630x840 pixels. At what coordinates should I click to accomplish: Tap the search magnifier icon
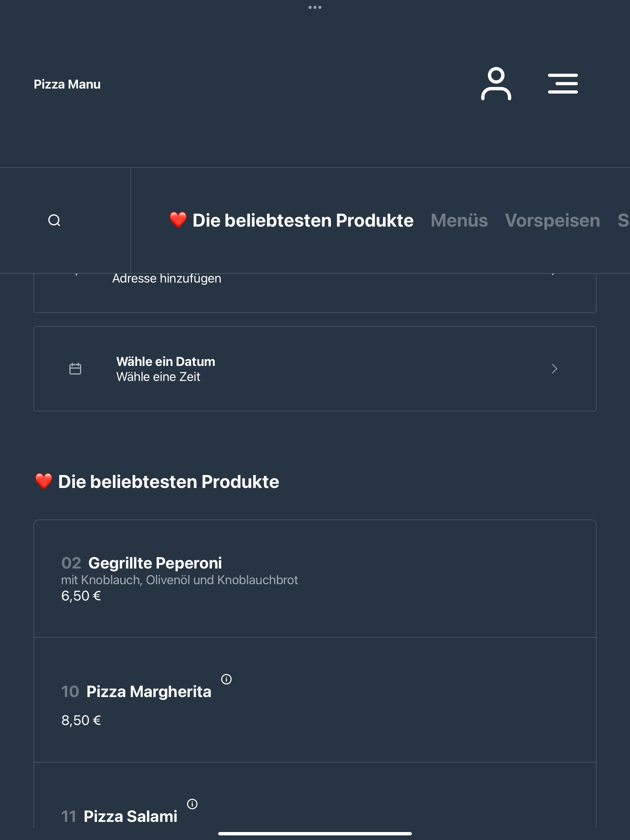[54, 220]
